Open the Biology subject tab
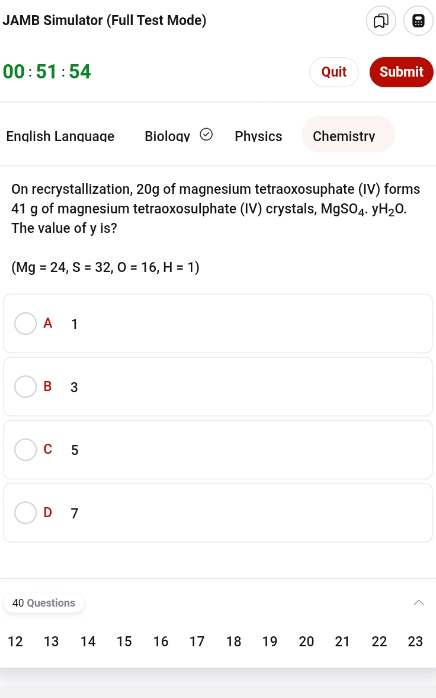 (167, 136)
